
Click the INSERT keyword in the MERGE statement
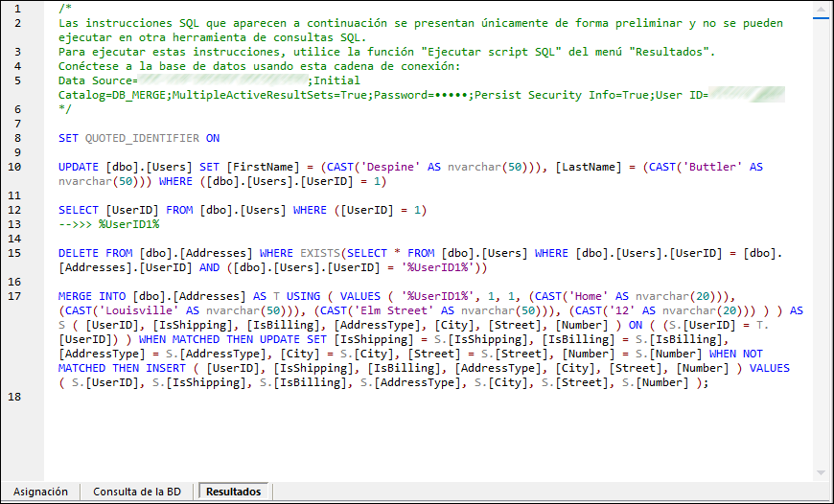coord(166,368)
